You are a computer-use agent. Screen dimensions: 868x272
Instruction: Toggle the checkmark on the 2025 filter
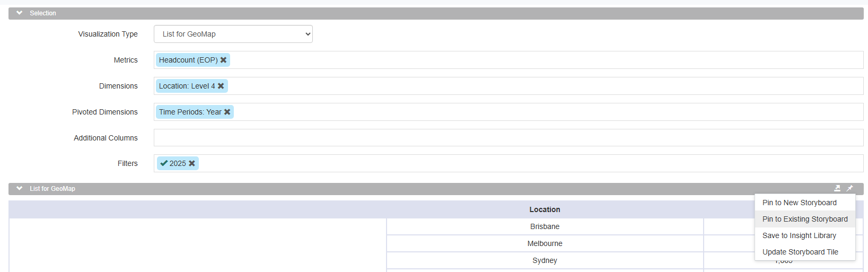point(164,163)
